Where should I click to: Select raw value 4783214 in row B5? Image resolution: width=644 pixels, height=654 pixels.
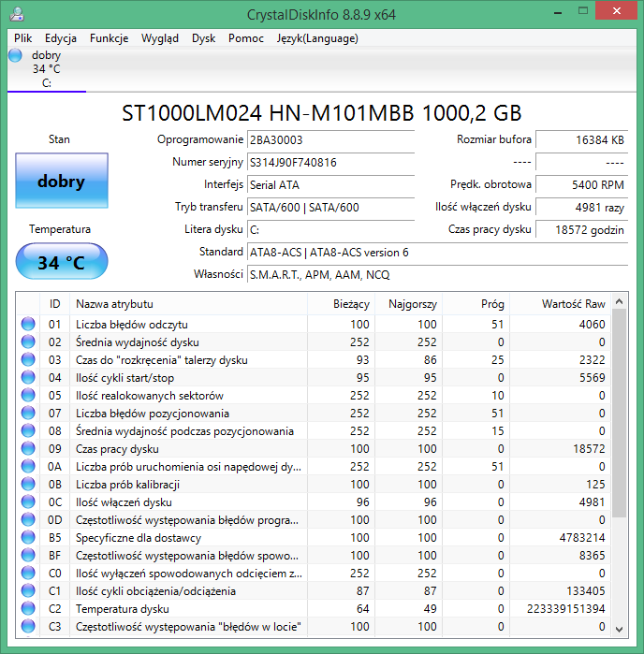582,538
